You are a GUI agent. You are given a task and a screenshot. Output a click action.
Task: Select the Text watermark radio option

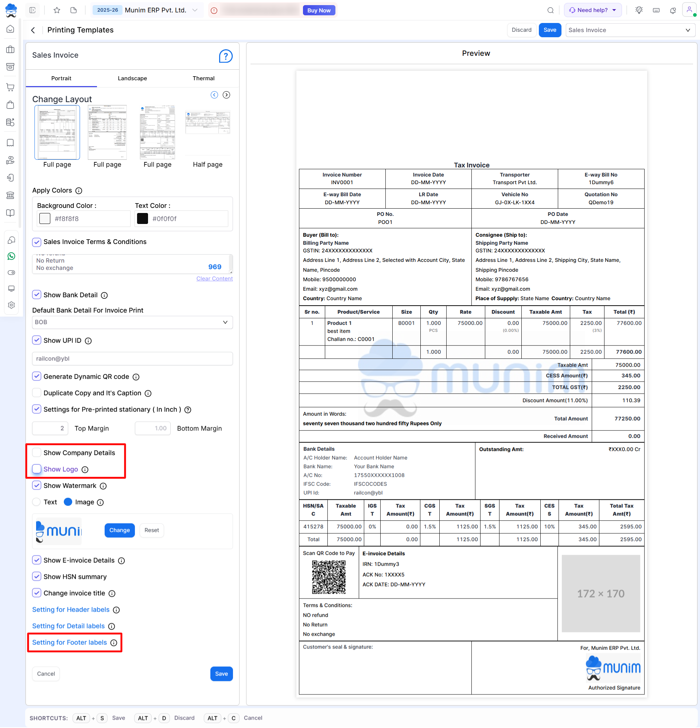click(37, 502)
